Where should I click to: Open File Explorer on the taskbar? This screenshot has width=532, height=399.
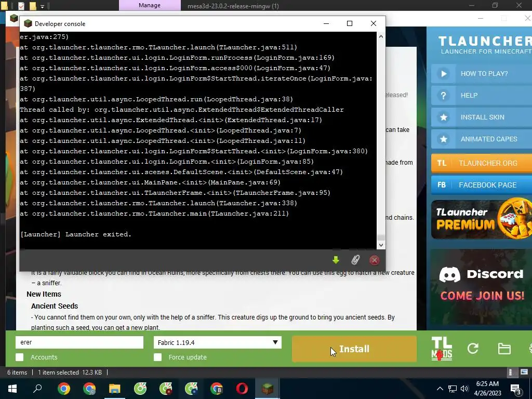point(115,389)
